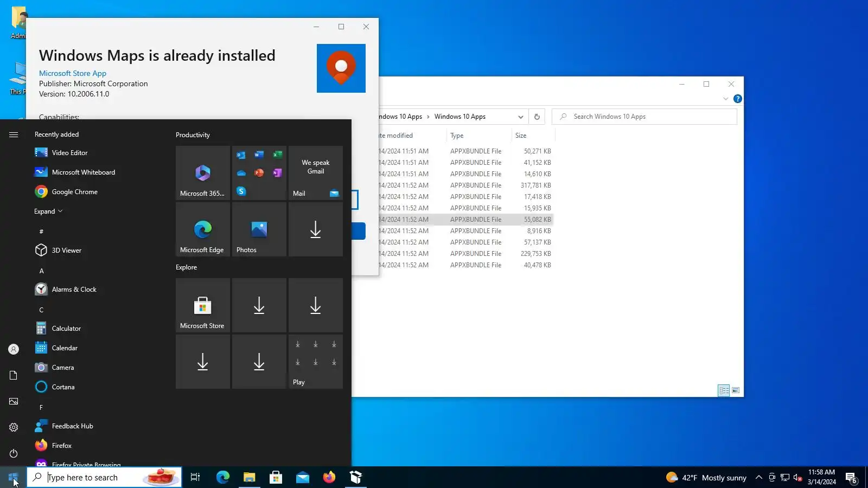Open Microsoft Edge from the taskbar
Screen dimensions: 868x488
tap(223, 477)
